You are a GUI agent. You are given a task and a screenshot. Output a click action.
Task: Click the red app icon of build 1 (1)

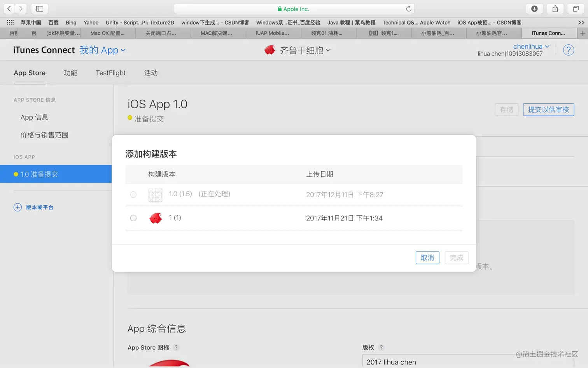click(156, 218)
